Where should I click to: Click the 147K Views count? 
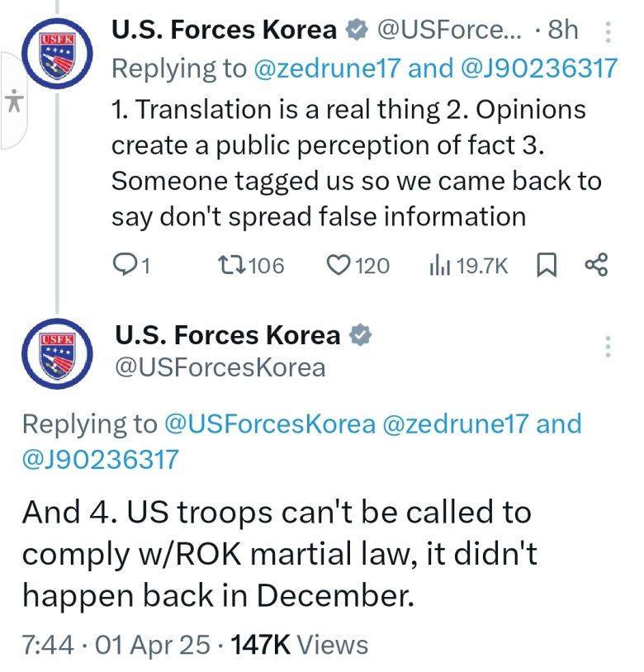[x=301, y=645]
